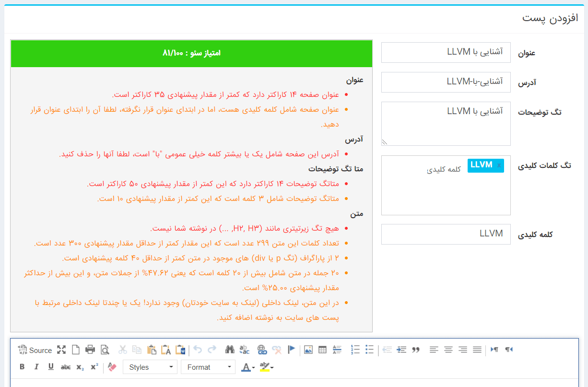
Task: Set text direction left to right
Action: coord(494,350)
